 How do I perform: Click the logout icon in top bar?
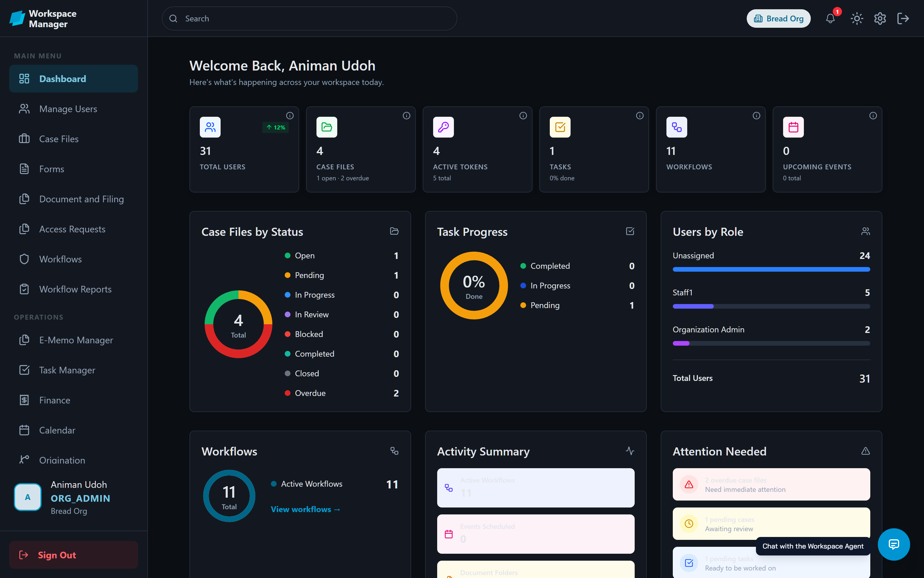click(x=903, y=18)
